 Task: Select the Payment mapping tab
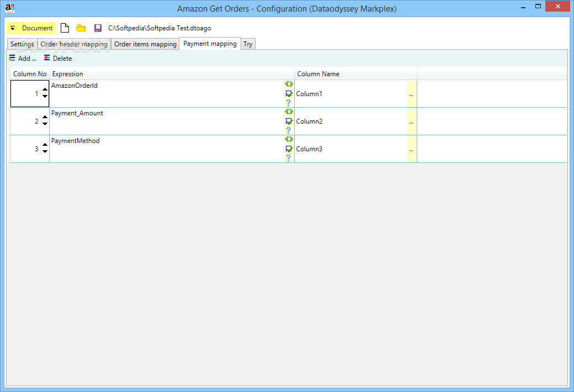210,44
